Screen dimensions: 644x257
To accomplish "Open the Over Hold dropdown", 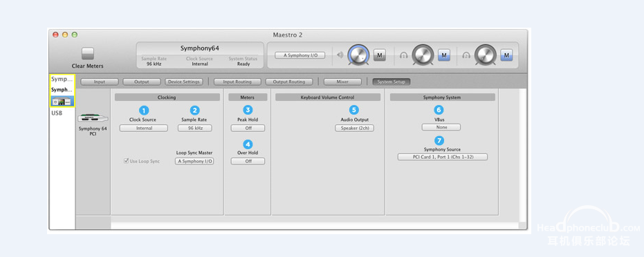I will (248, 161).
